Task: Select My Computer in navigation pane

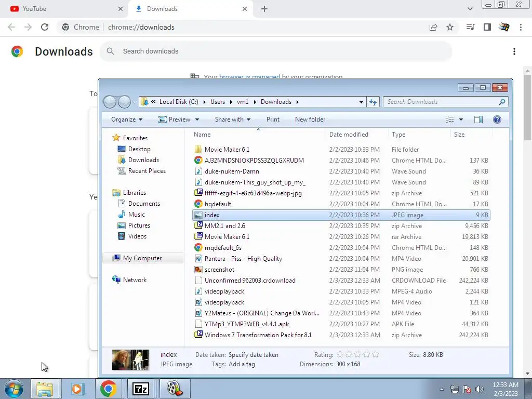Action: (x=143, y=258)
